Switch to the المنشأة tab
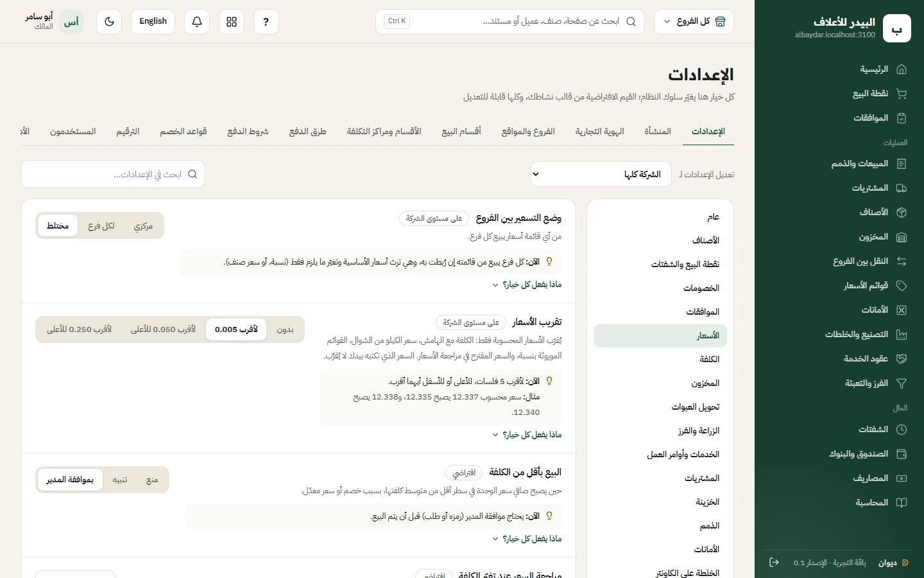The width and height of the screenshot is (924, 578). click(x=658, y=131)
